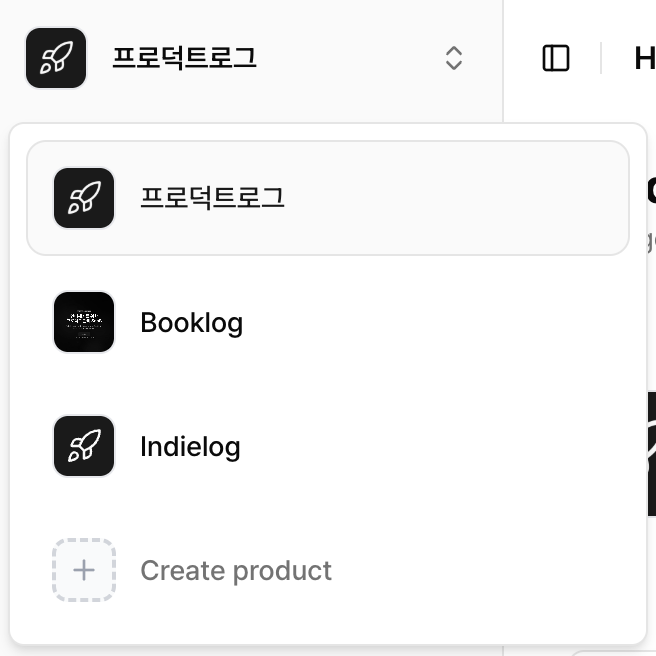The width and height of the screenshot is (656, 656).
Task: Click the bold heading fragment at right edge
Action: (651, 190)
